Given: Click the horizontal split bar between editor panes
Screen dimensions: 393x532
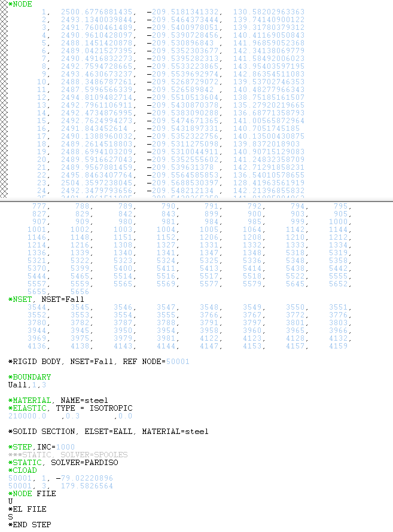Looking at the screenshot, I should point(196,201).
